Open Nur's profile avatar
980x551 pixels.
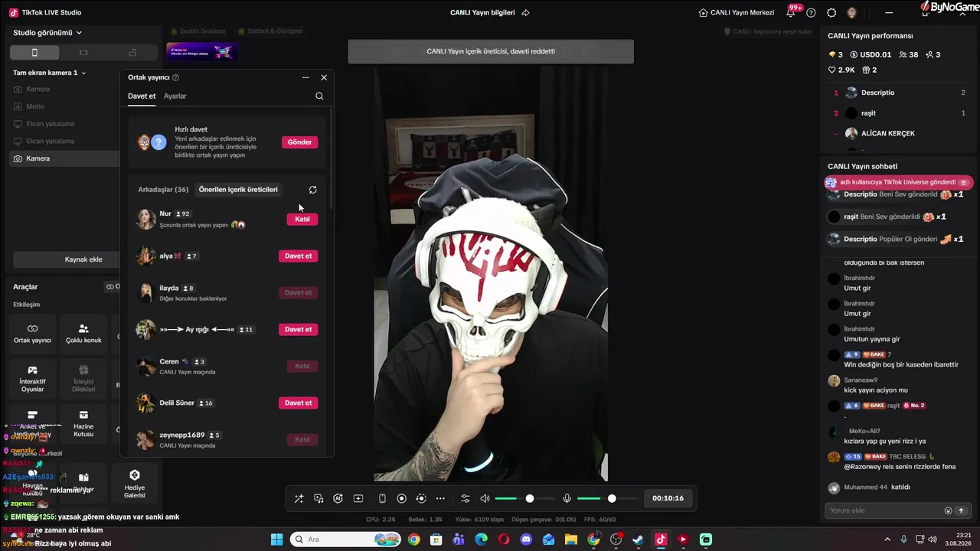[x=145, y=220]
